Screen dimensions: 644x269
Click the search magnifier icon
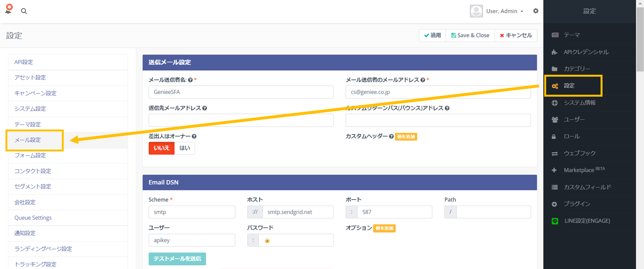coord(24,11)
